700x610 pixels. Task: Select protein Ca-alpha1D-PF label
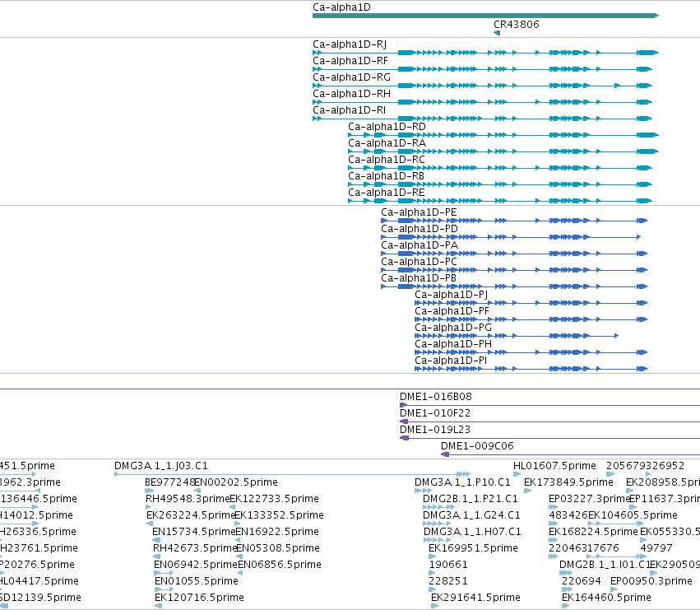(452, 312)
